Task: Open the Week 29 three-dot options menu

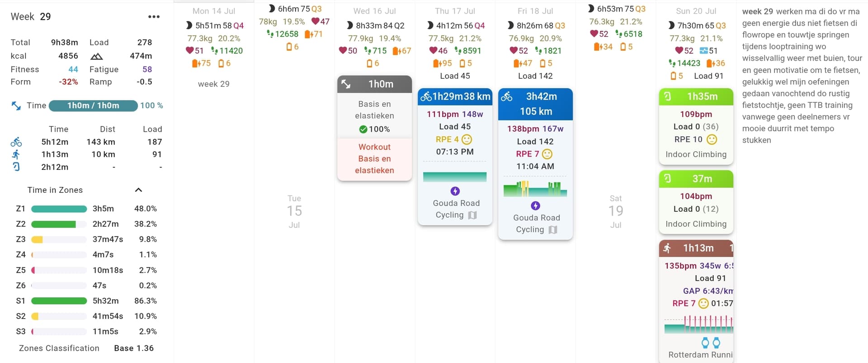Action: tap(154, 17)
